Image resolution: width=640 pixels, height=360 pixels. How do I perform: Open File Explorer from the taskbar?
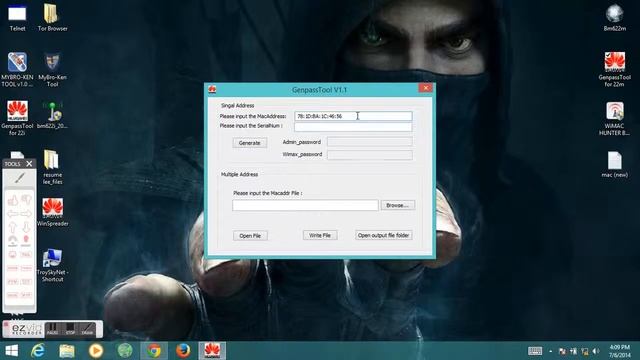67,351
